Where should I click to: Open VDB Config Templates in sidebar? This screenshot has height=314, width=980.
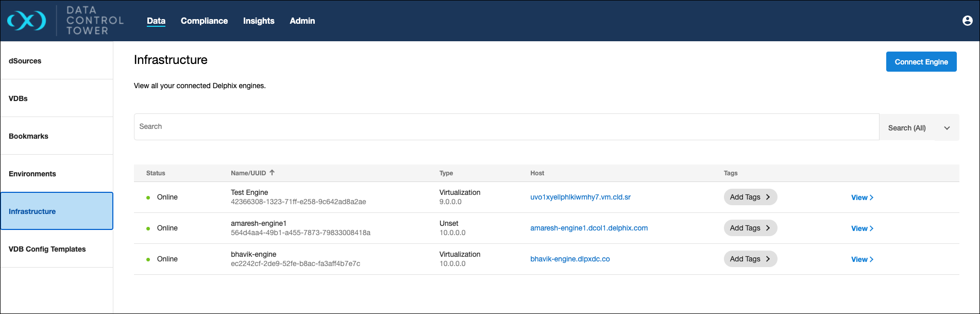[57, 249]
